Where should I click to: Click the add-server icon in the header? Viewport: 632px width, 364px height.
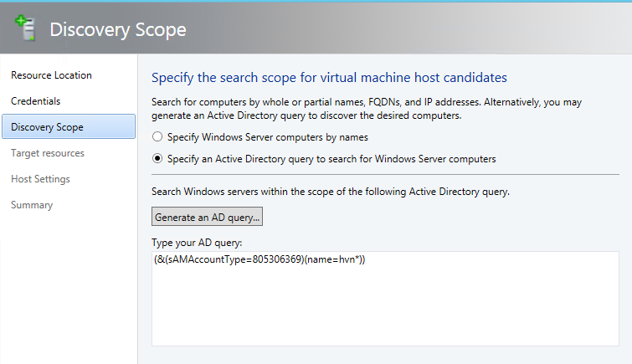click(x=25, y=28)
